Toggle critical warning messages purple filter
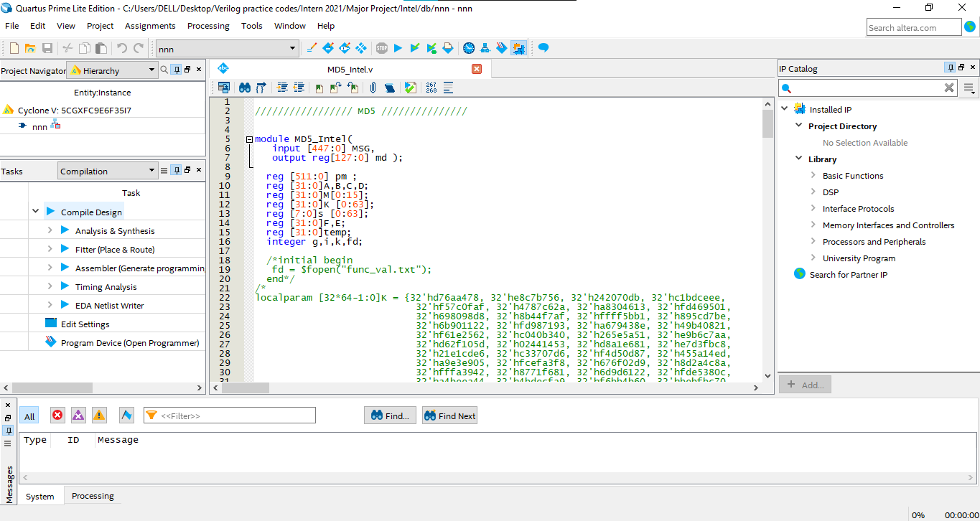980x521 pixels. 78,416
